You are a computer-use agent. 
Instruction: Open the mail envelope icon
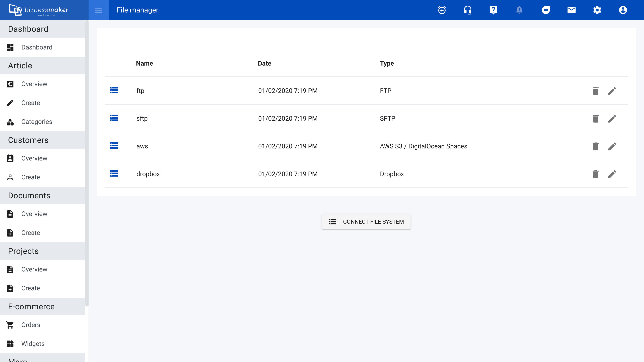click(572, 10)
